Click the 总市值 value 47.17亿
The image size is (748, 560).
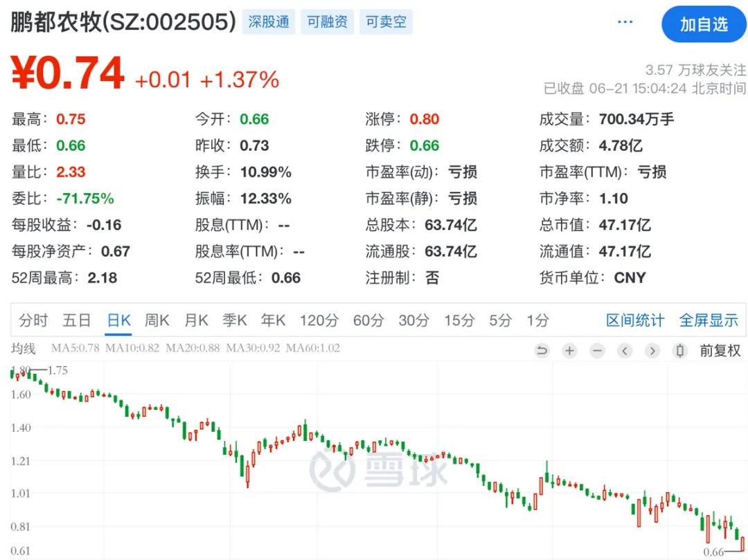[625, 225]
